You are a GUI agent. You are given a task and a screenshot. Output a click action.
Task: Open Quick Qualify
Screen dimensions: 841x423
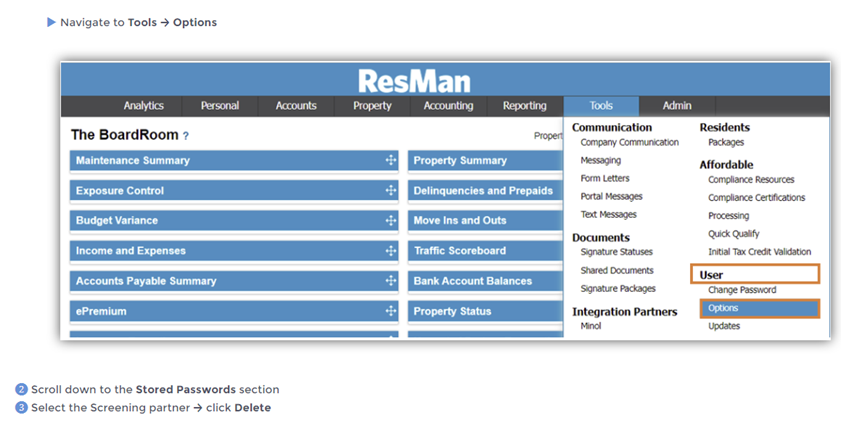tap(733, 234)
